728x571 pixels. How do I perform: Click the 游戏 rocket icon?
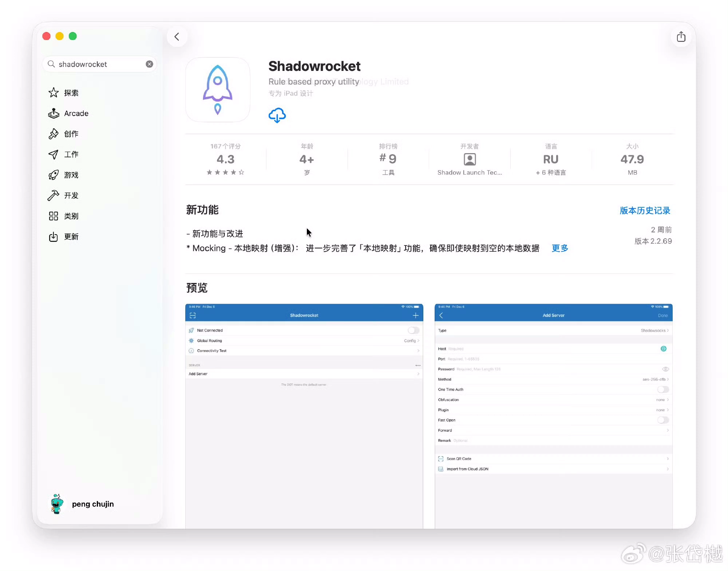(x=54, y=175)
